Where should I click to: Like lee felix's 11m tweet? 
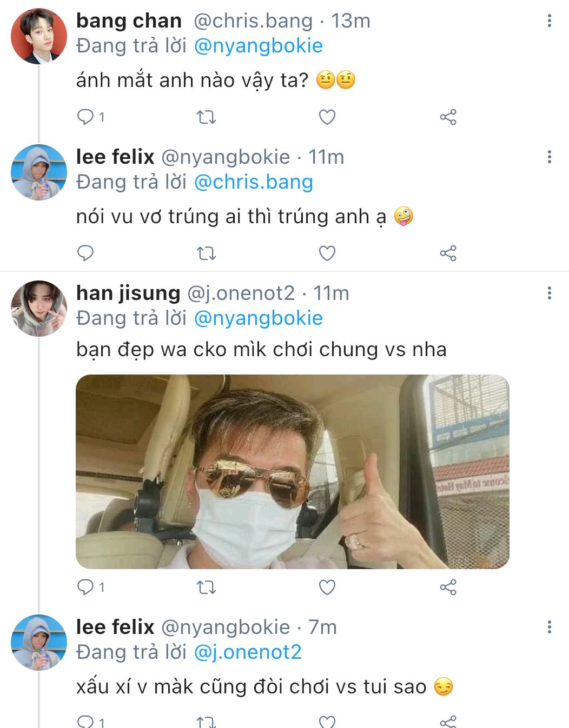[x=327, y=253]
